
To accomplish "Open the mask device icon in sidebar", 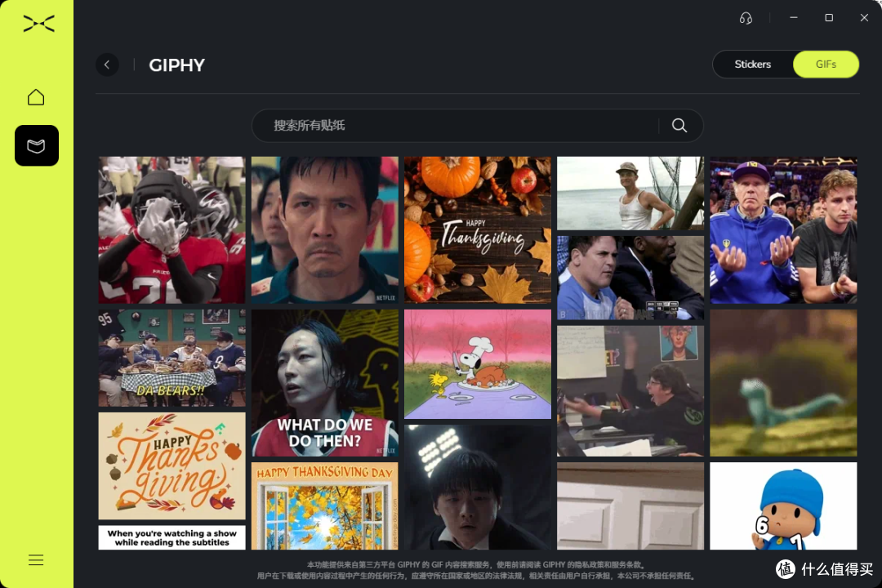I will 37,145.
